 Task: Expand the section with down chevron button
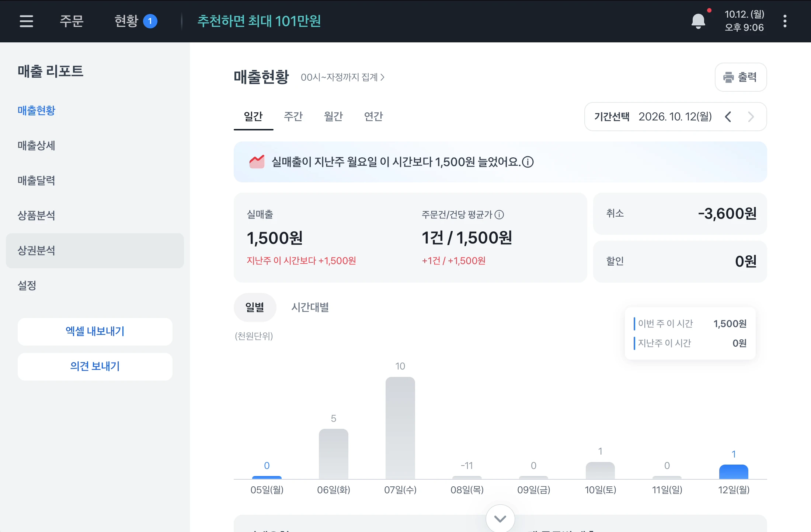click(x=500, y=519)
